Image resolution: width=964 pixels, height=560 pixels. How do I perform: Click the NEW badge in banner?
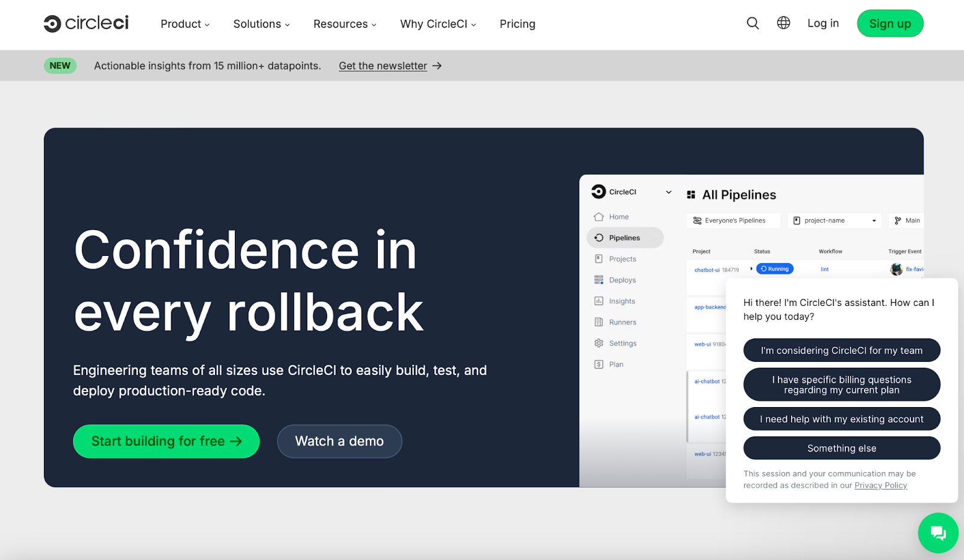point(60,66)
